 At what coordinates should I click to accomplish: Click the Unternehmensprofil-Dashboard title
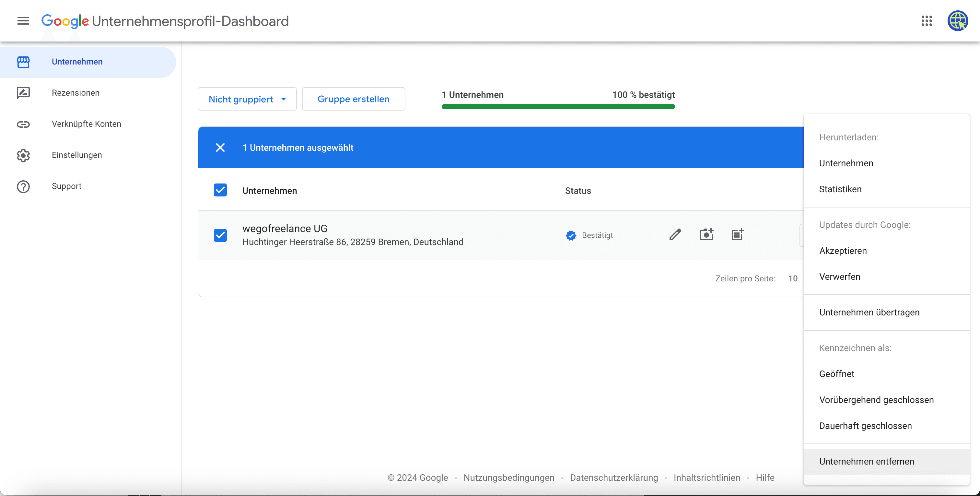click(x=190, y=21)
